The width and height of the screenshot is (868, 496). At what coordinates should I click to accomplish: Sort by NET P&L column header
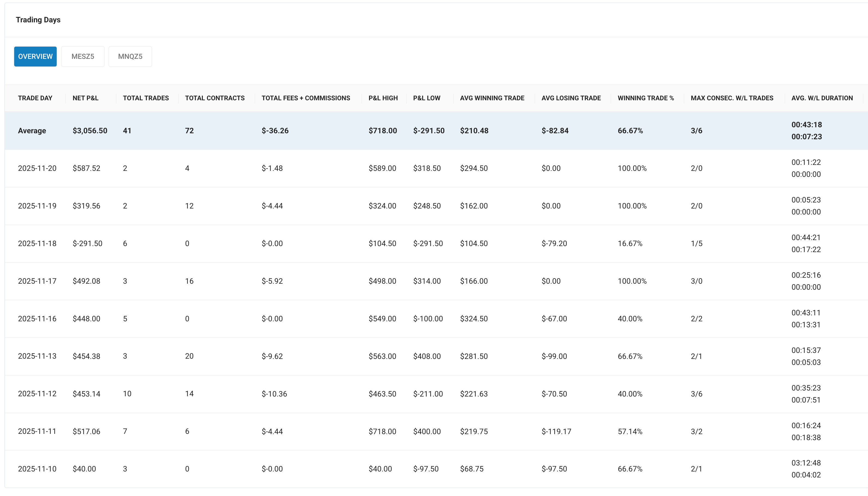(86, 98)
